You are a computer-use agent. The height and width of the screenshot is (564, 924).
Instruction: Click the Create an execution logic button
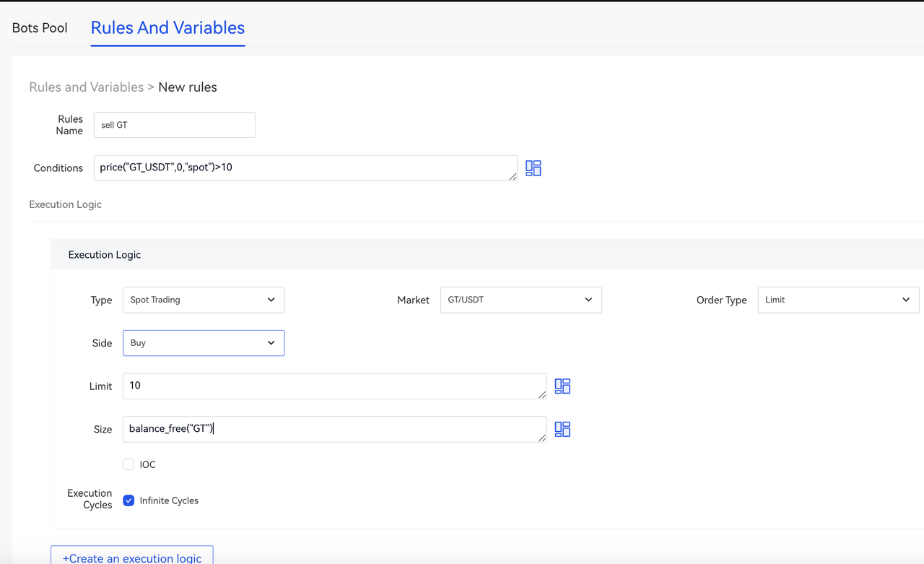[132, 557]
